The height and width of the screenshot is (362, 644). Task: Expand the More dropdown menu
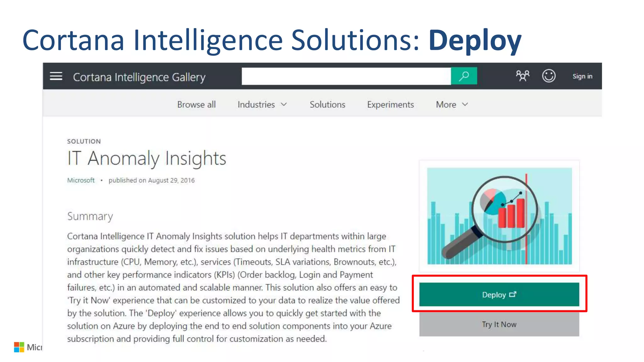(446, 105)
